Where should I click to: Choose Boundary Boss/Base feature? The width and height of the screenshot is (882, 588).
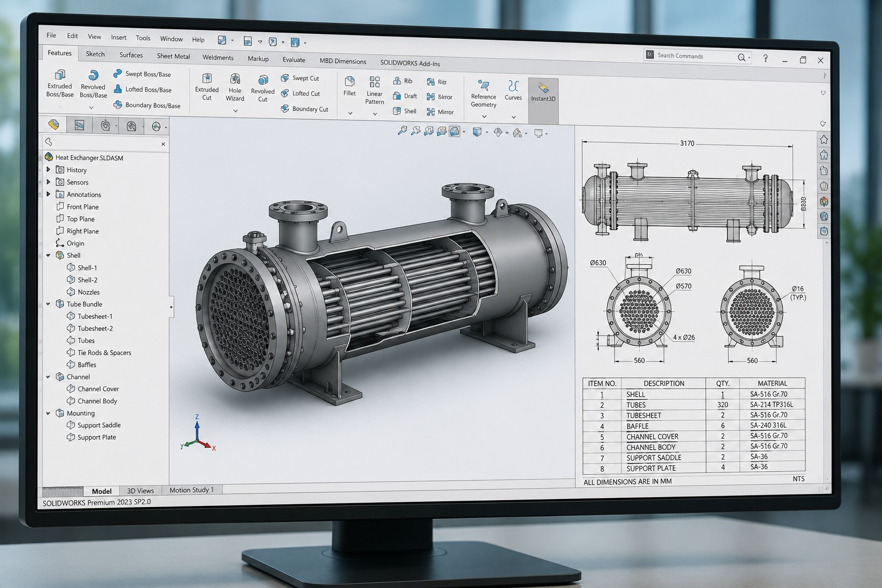pyautogui.click(x=146, y=105)
